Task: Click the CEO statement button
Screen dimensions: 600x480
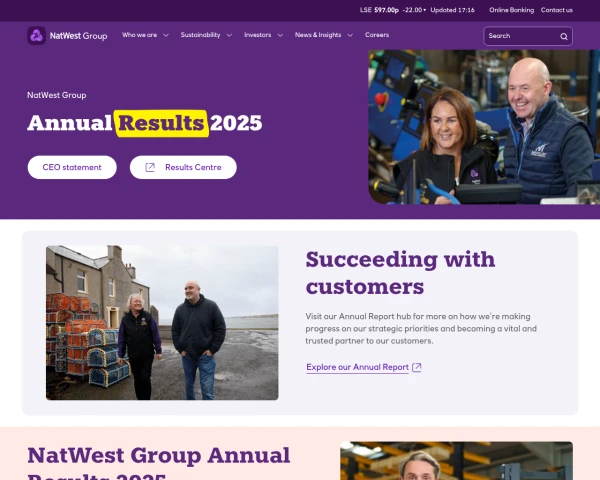Action: click(72, 167)
